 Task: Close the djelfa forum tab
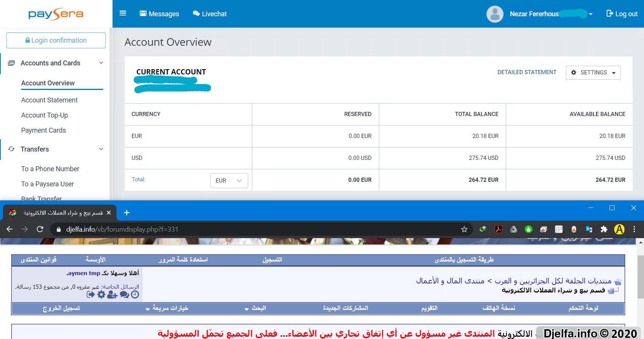tap(109, 213)
